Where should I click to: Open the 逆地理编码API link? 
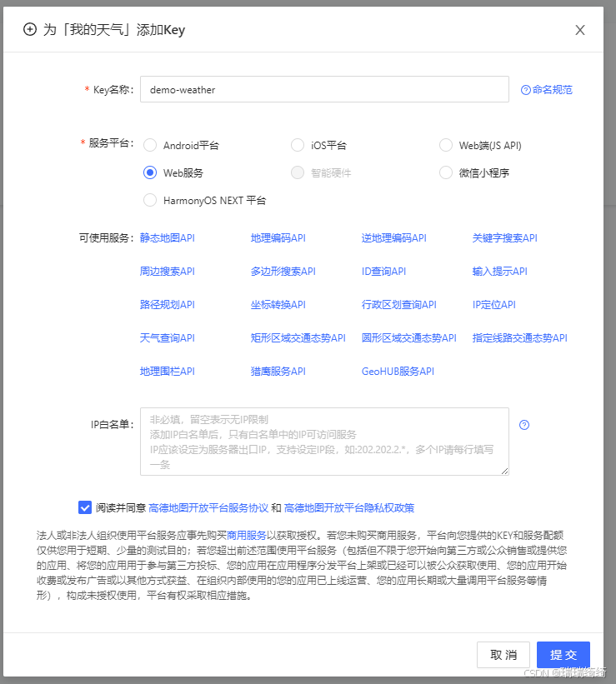tap(393, 237)
